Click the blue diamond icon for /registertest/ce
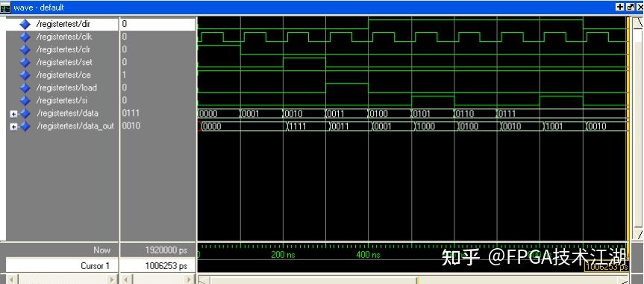644x284 pixels. pyautogui.click(x=25, y=75)
